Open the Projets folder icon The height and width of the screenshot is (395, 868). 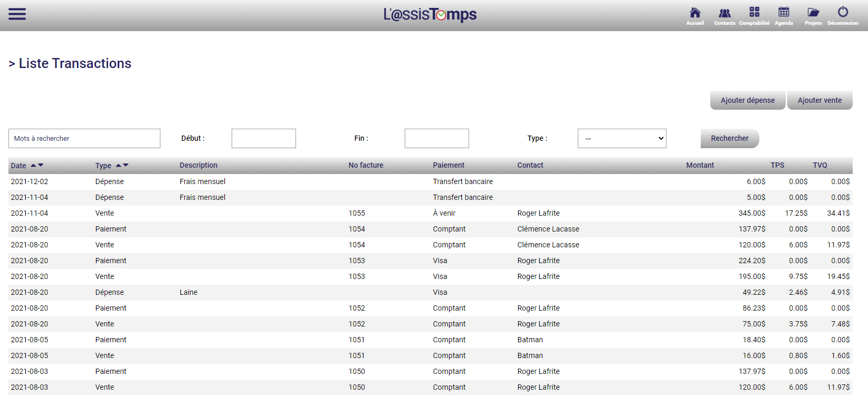[813, 13]
